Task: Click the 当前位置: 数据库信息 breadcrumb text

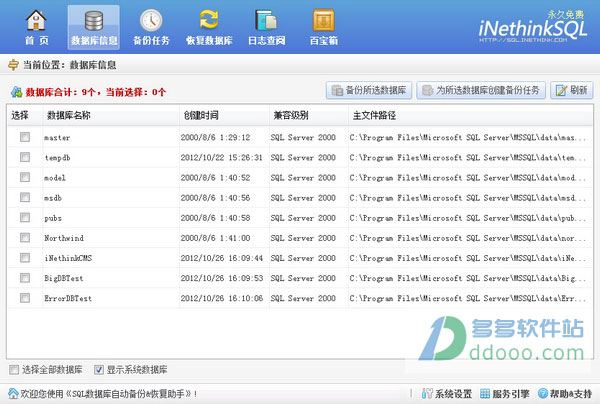Action: pyautogui.click(x=69, y=65)
